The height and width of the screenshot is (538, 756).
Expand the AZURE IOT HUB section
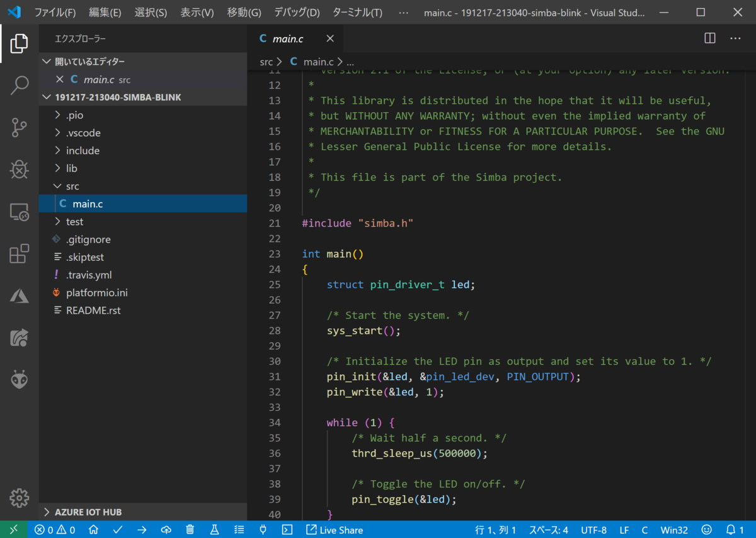[x=142, y=512]
